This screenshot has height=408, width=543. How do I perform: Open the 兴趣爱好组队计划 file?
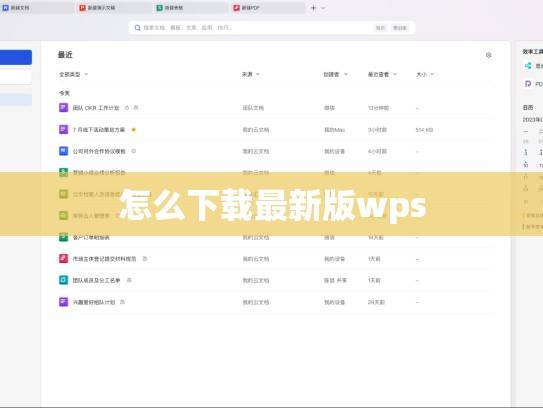click(94, 302)
